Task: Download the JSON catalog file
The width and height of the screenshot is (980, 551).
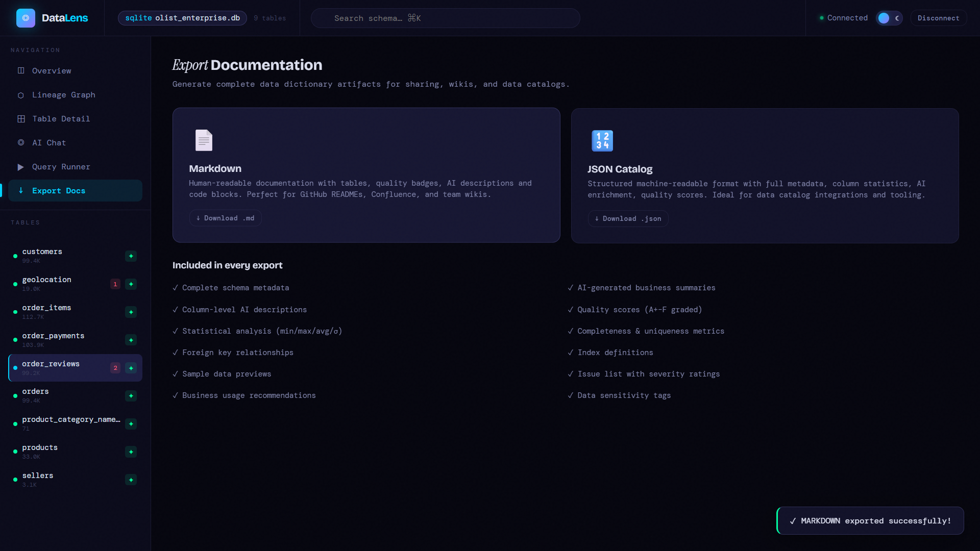Action: click(628, 219)
